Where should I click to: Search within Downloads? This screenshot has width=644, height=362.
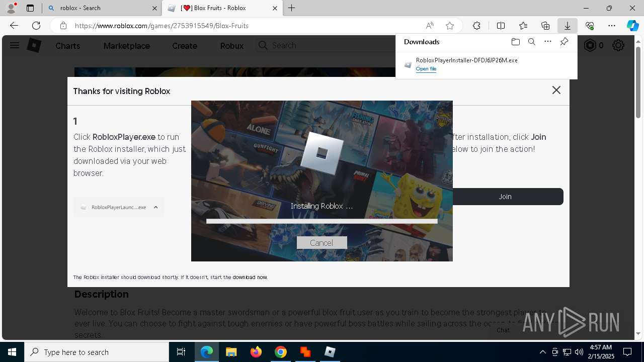tap(531, 42)
